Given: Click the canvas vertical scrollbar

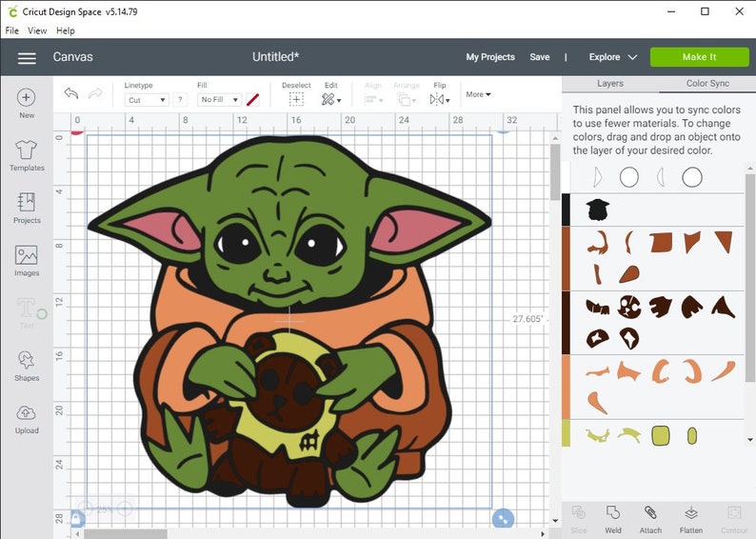Looking at the screenshot, I should click(555, 172).
